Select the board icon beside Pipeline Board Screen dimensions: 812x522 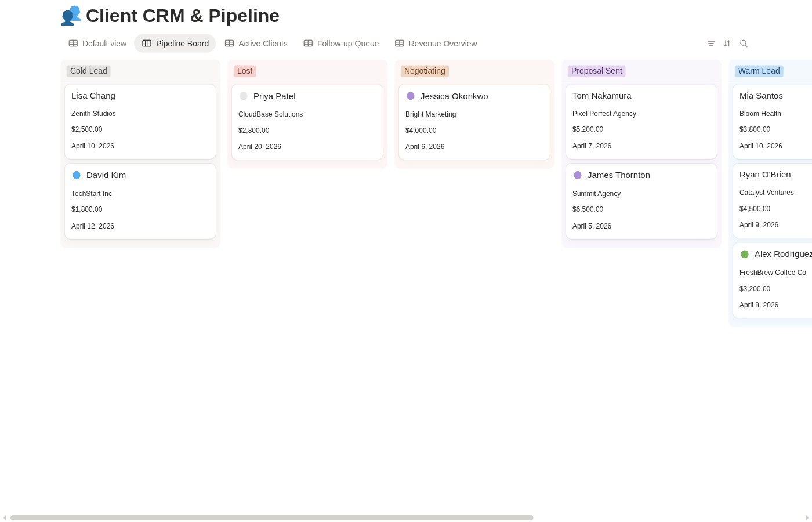pos(147,43)
